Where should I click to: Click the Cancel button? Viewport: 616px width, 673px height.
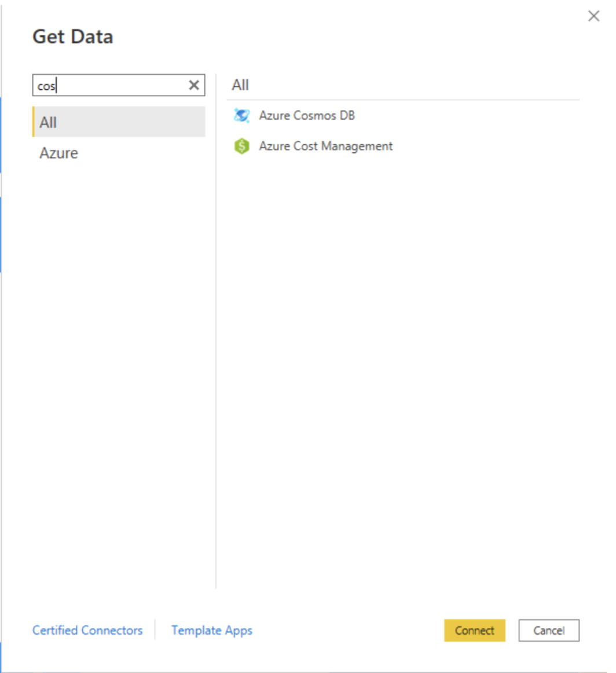point(549,630)
